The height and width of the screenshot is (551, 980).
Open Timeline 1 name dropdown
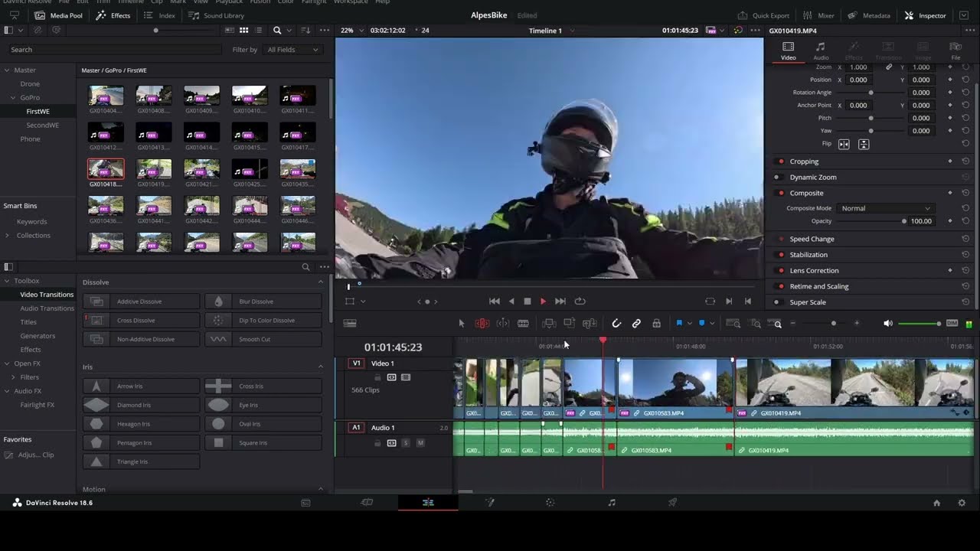point(550,31)
